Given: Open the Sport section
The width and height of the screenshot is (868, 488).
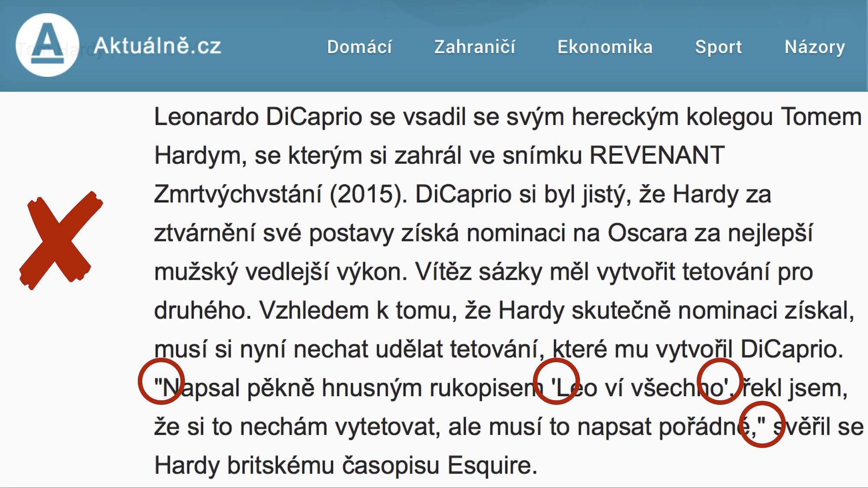Looking at the screenshot, I should 718,47.
